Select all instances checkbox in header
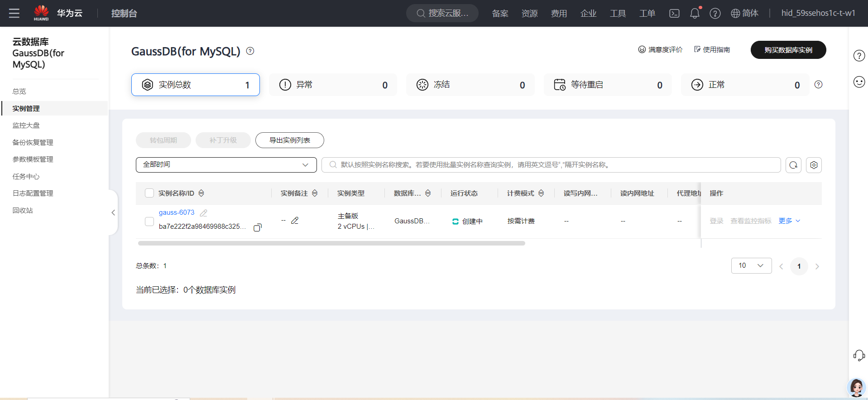Viewport: 868px width, 400px height. point(149,193)
